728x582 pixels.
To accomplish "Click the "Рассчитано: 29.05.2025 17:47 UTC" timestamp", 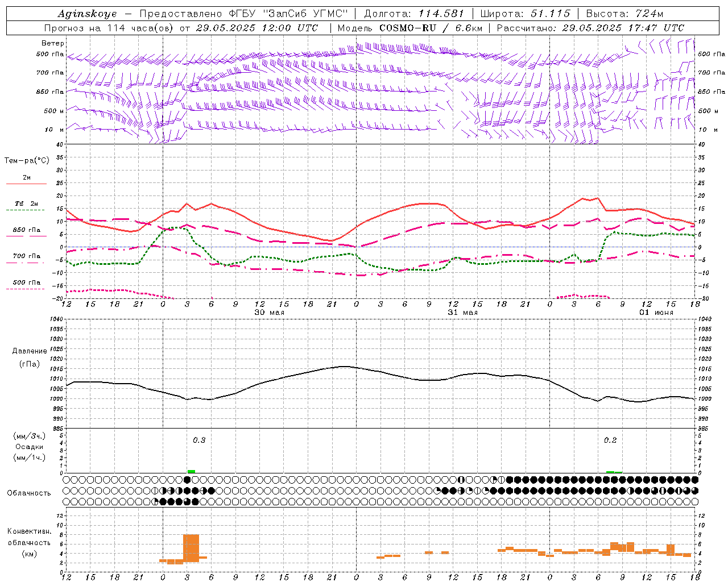I will coord(590,28).
